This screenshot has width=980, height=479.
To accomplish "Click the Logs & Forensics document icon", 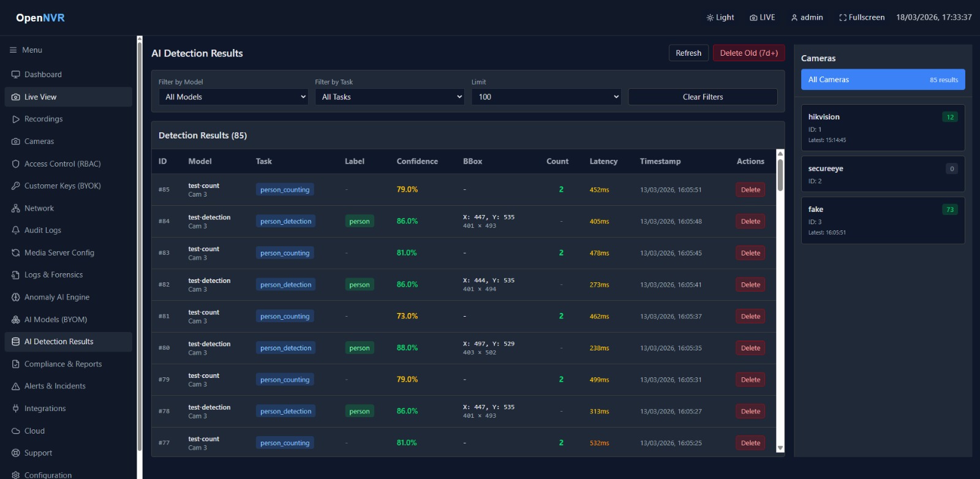I will [16, 275].
